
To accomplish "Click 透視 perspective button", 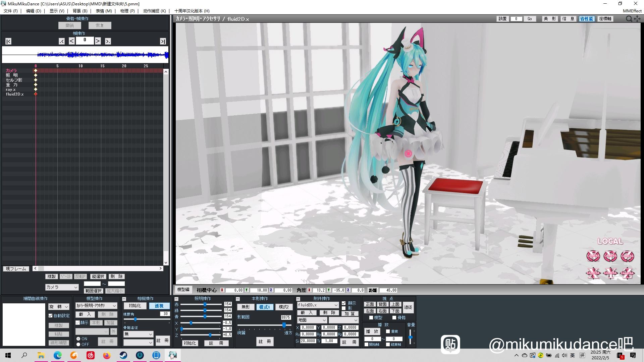I will (159, 306).
